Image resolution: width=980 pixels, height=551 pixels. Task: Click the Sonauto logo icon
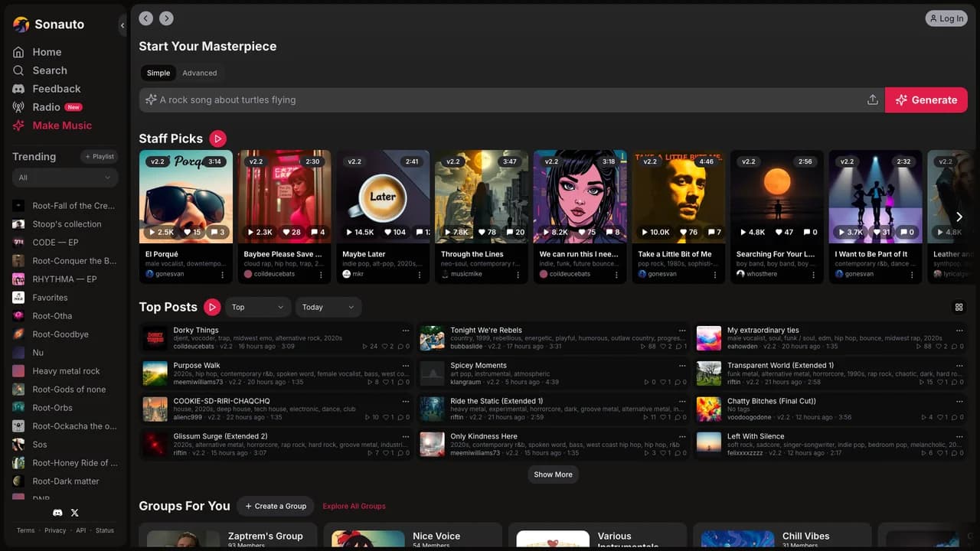tap(21, 24)
